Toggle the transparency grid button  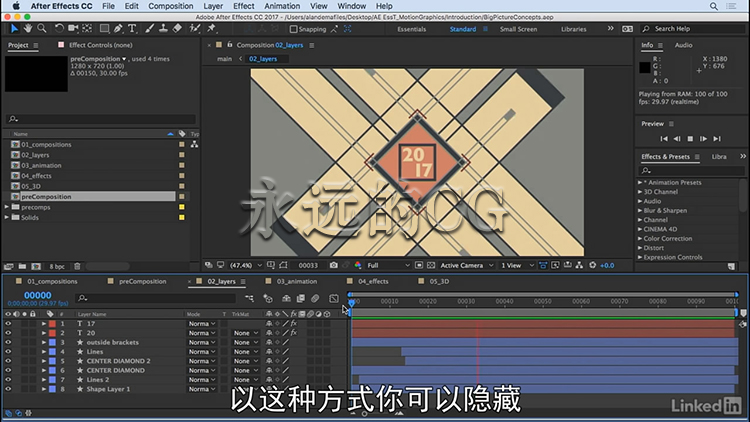click(x=431, y=265)
